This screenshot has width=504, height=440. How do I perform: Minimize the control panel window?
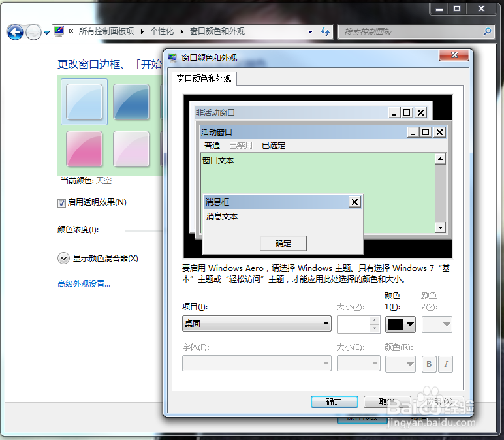point(439,9)
